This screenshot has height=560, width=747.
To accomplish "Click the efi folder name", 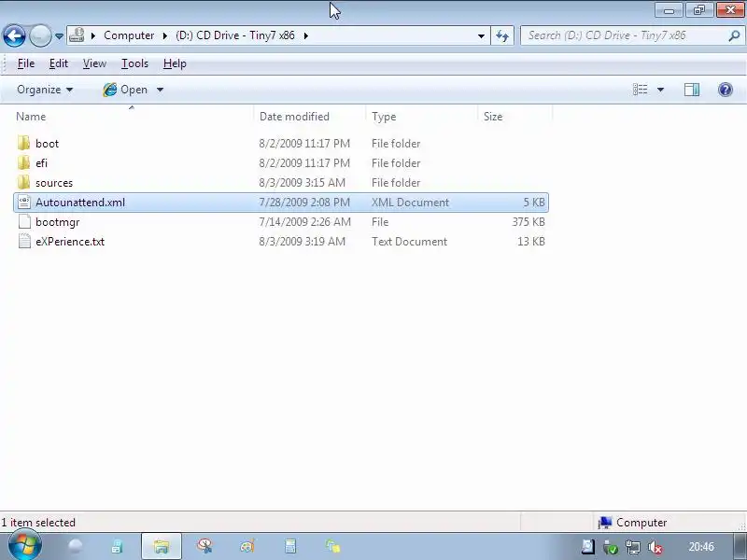I will click(41, 162).
